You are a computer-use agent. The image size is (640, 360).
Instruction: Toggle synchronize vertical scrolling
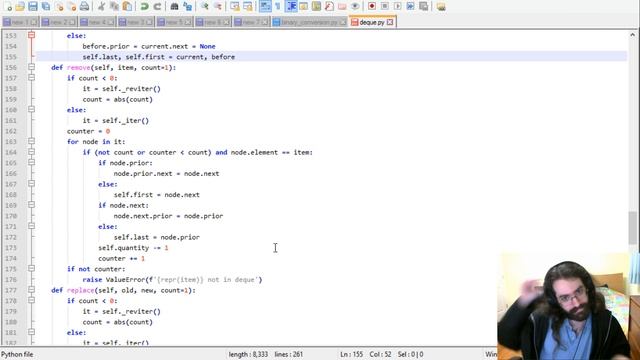tap(235, 7)
